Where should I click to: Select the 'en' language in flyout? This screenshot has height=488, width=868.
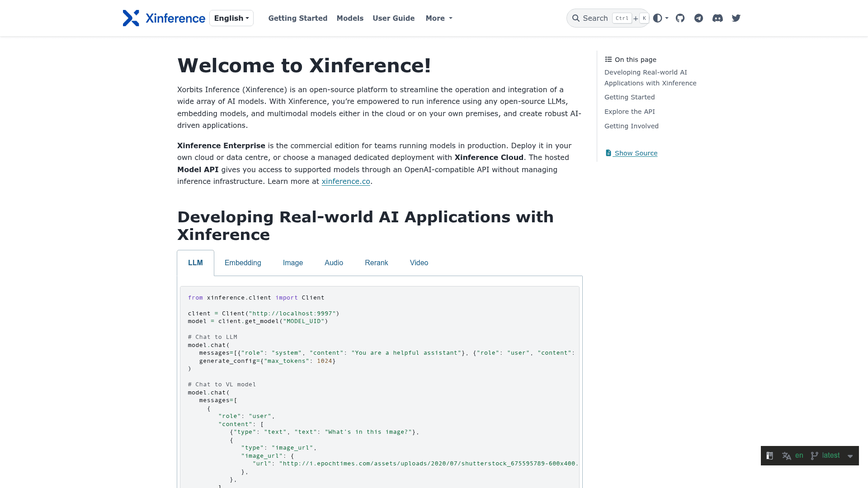tap(799, 455)
